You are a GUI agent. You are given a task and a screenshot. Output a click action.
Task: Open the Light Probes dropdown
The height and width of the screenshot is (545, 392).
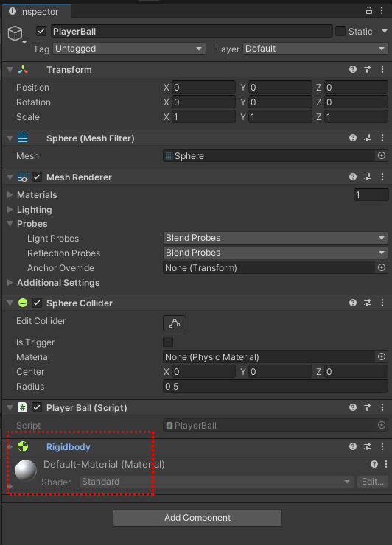click(275, 238)
